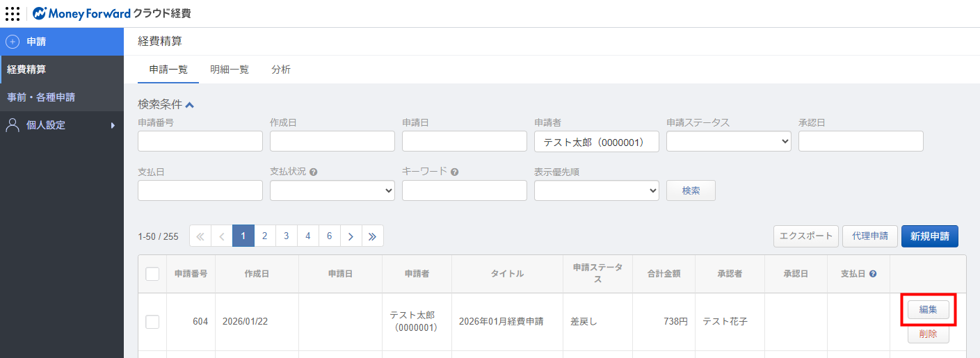
Task: Click the help icon next to 支払状況
Action: point(313,172)
